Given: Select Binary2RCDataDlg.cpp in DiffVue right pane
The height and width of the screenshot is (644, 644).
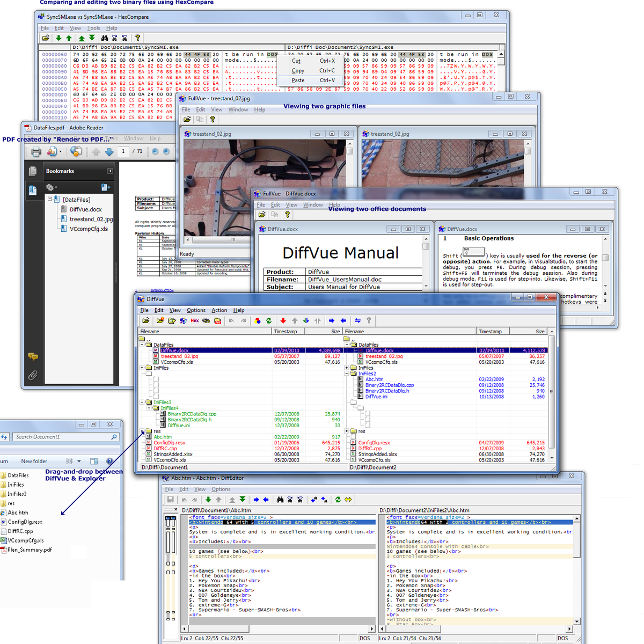Looking at the screenshot, I should click(x=390, y=385).
